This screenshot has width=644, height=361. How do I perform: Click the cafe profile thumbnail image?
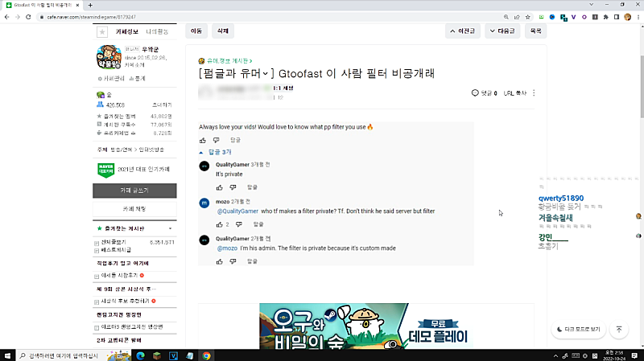click(x=109, y=57)
